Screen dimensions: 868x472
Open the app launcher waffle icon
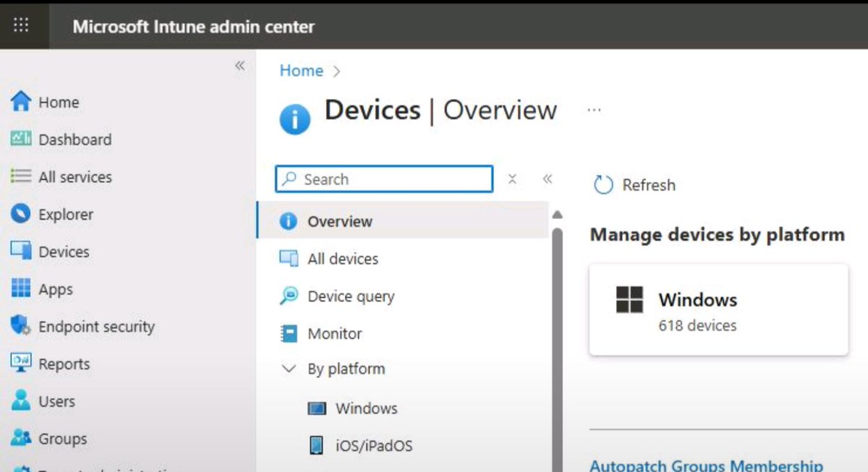(22, 25)
